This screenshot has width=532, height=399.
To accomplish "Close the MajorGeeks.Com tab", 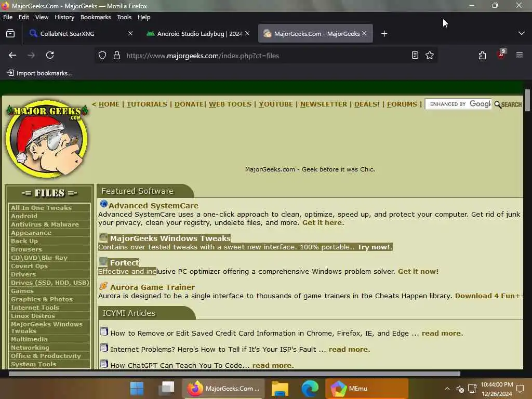I will tap(364, 33).
